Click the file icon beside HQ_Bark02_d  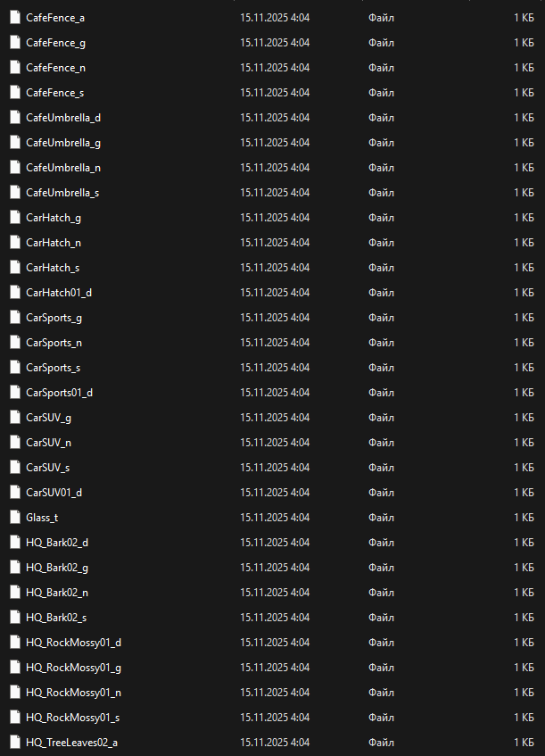(14, 542)
